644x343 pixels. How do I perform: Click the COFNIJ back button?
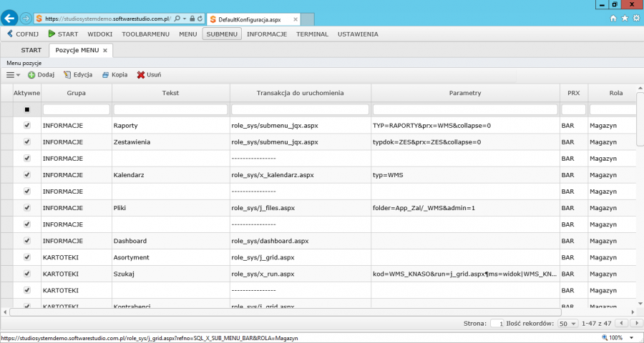pyautogui.click(x=23, y=34)
